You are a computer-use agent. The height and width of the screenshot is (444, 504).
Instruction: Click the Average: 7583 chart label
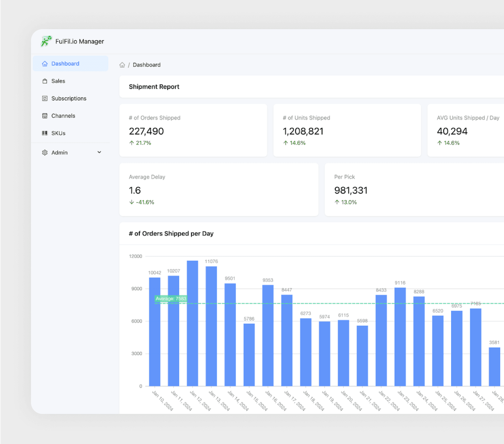(x=171, y=299)
